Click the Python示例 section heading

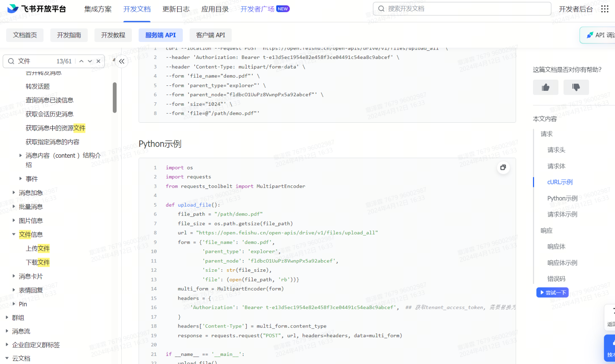point(160,144)
